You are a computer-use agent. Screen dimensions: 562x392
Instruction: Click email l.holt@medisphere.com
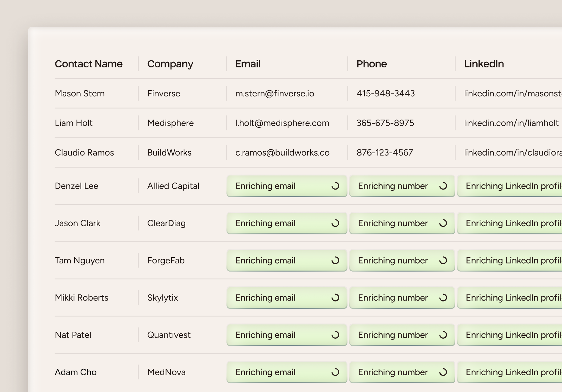tap(282, 123)
